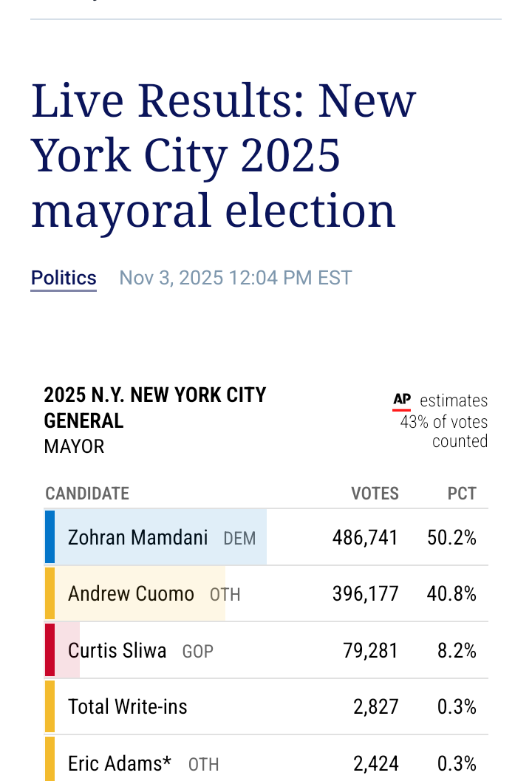Click the Nov 3, 2025 timestamp
Viewport: 532px width, 781px height.
click(235, 278)
